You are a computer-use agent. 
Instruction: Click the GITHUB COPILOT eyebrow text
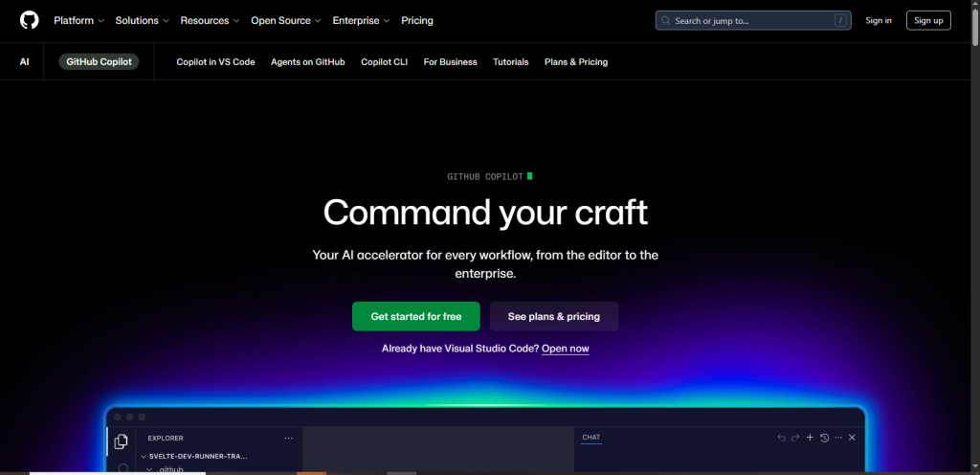pos(485,177)
